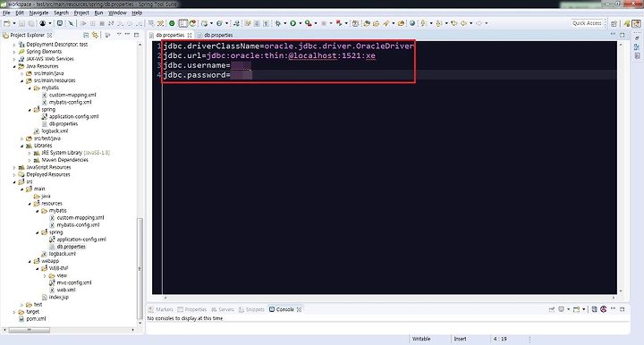Maximize the Console panel
The image size is (644, 345).
[x=623, y=309]
